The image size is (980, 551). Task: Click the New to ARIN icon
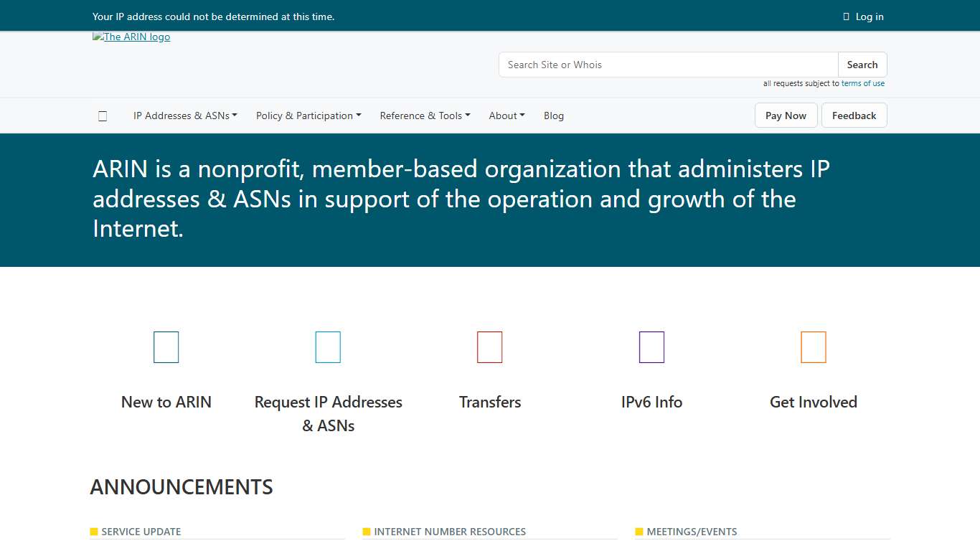pos(166,347)
